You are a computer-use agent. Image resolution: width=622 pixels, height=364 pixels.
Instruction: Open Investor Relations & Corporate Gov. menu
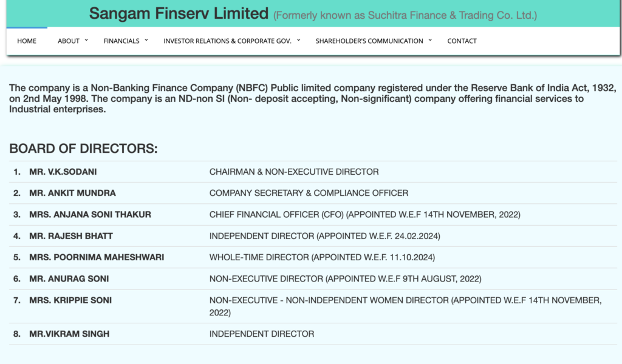pos(227,41)
